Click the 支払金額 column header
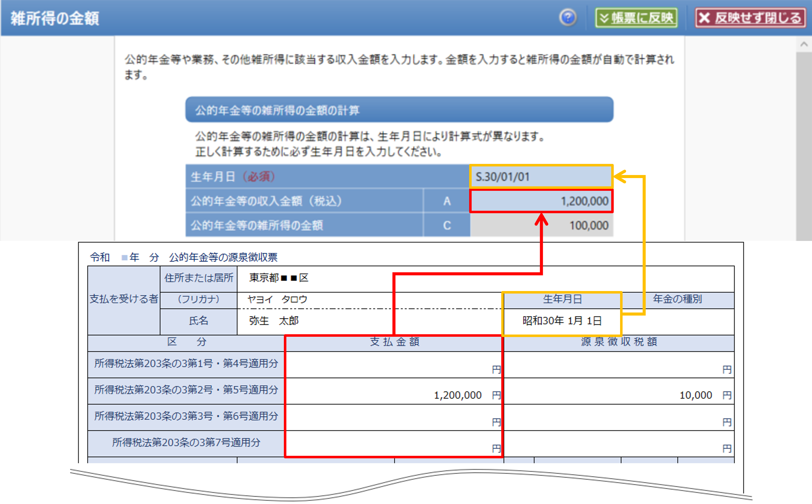 pos(394,342)
